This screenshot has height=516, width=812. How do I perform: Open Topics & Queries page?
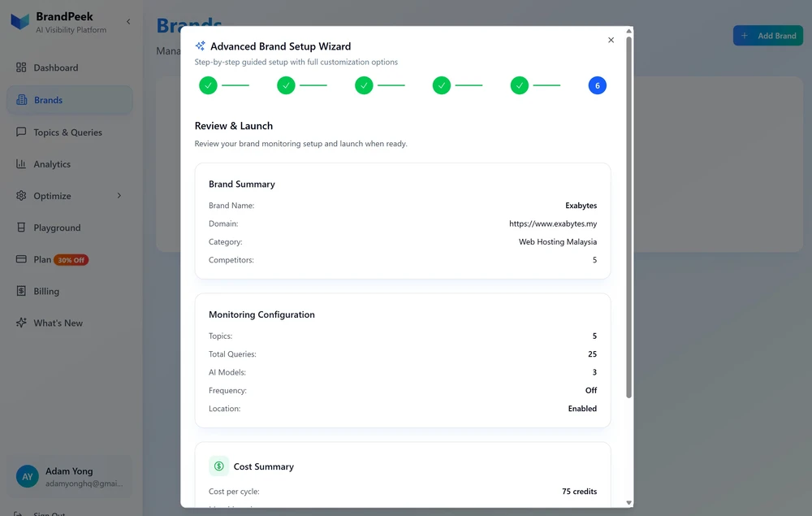tap(69, 132)
